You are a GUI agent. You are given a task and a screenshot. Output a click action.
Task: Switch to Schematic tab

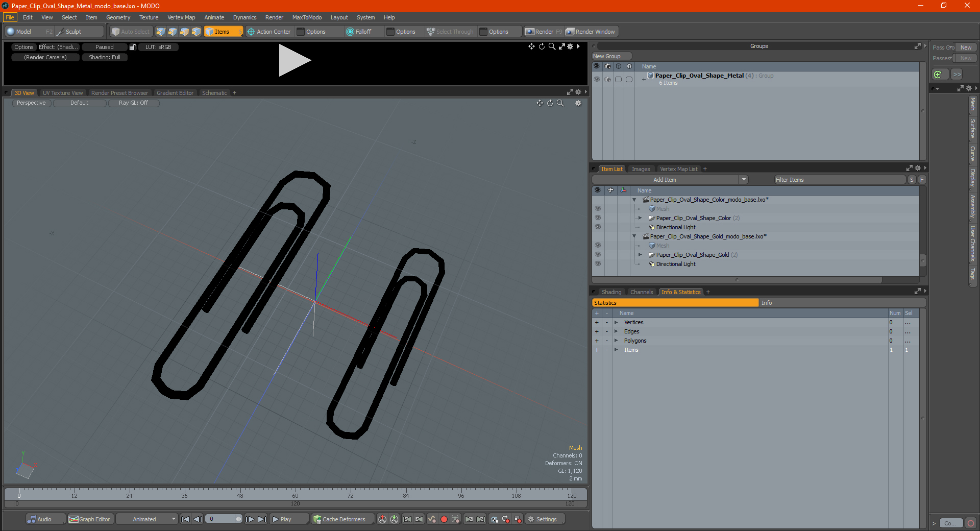pyautogui.click(x=214, y=93)
